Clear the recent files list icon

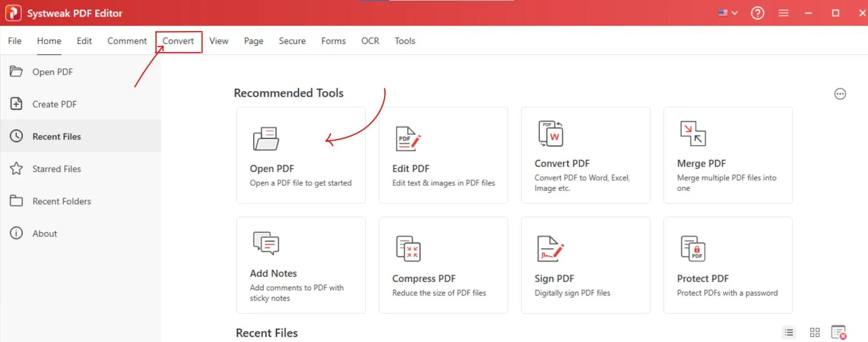[x=838, y=333]
